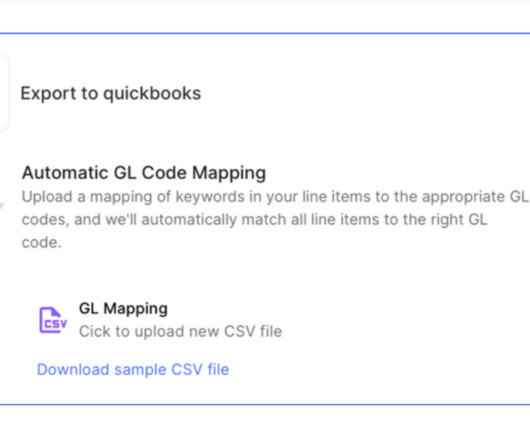Click the blue divider line above Export section

pos(265,33)
